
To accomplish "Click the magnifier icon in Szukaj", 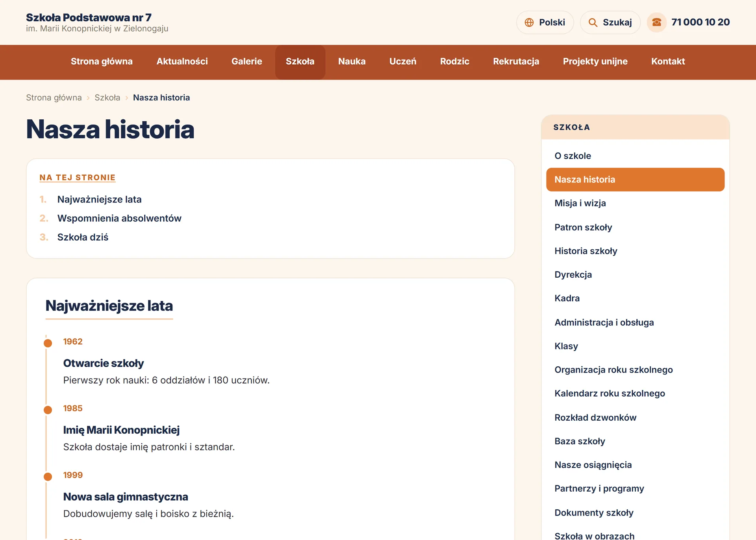I will click(x=593, y=22).
